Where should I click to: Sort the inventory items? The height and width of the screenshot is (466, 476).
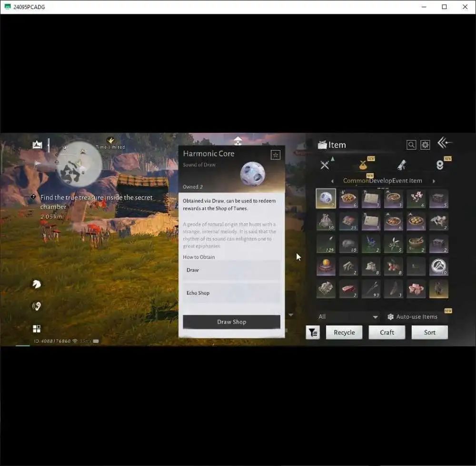coord(429,332)
